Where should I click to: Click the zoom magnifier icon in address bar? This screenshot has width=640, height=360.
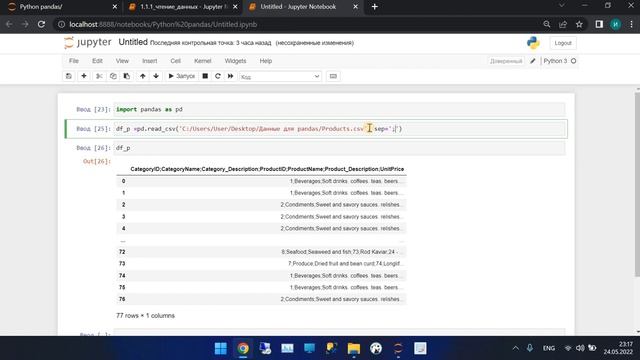tap(547, 24)
